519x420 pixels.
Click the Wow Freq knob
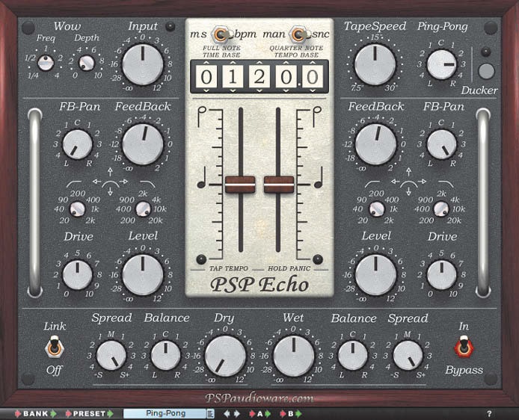[46, 63]
